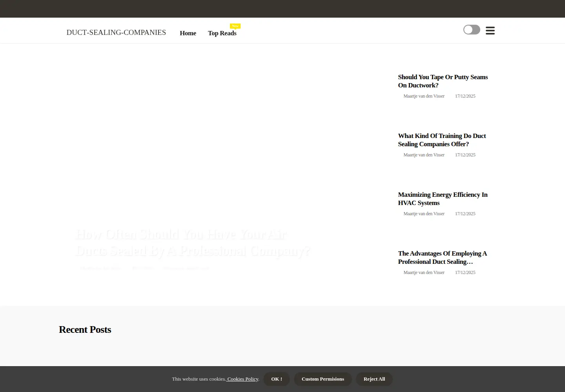Click the 'Recent Posts' heading
This screenshot has width=565, height=392.
point(85,330)
